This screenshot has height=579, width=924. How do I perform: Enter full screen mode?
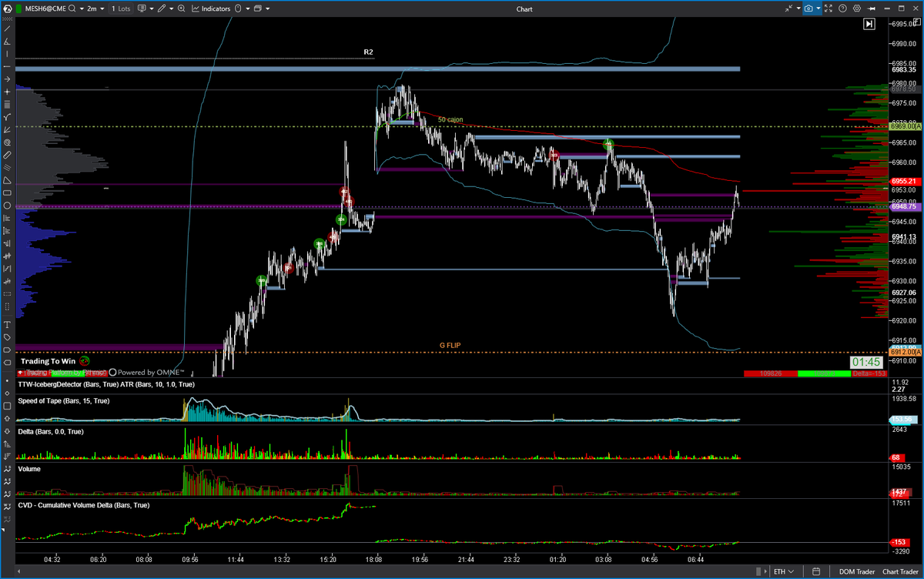[x=829, y=8]
